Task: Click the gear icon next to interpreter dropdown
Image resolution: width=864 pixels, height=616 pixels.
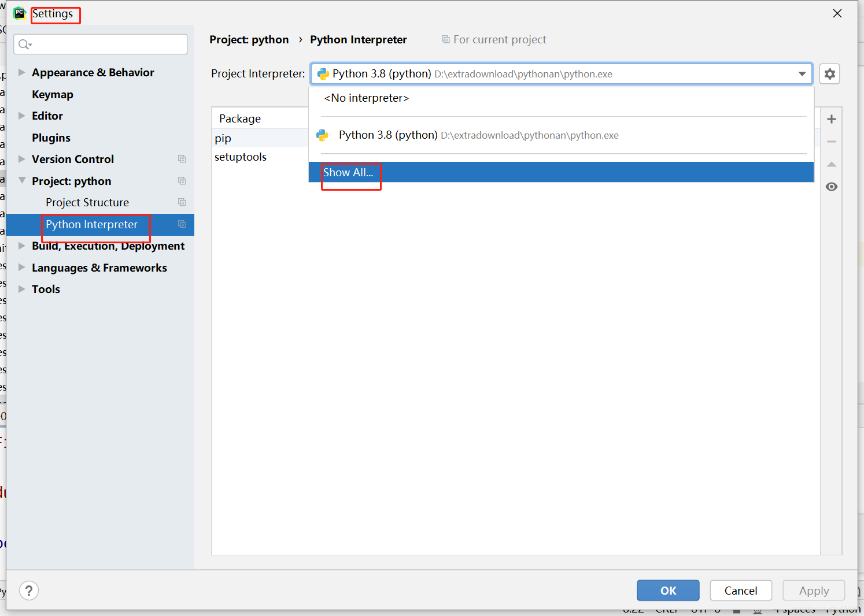Action: coord(829,74)
